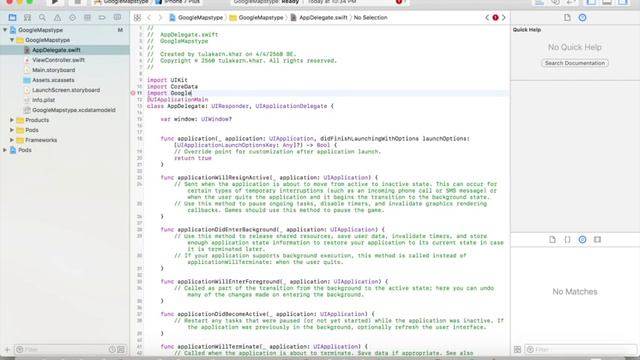Click the red error badge in jump bar
640x360 pixels.
click(x=495, y=18)
